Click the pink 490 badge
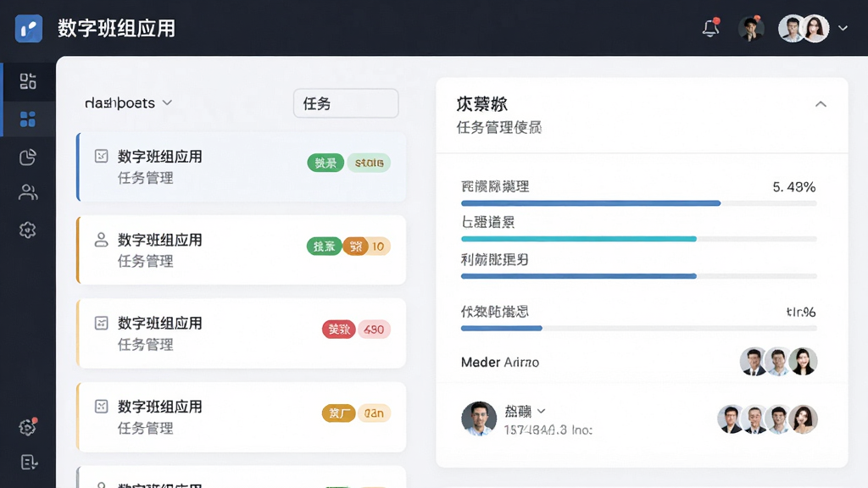 (x=374, y=330)
